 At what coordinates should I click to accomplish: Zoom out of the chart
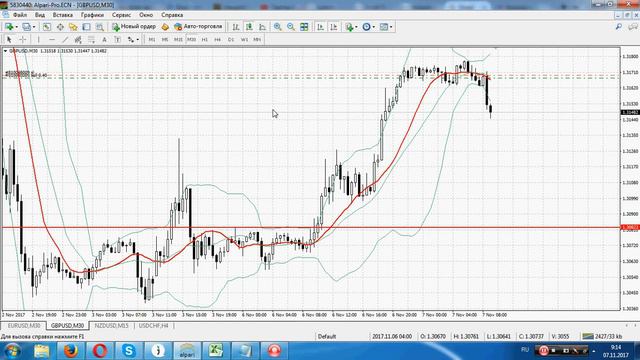[291, 27]
